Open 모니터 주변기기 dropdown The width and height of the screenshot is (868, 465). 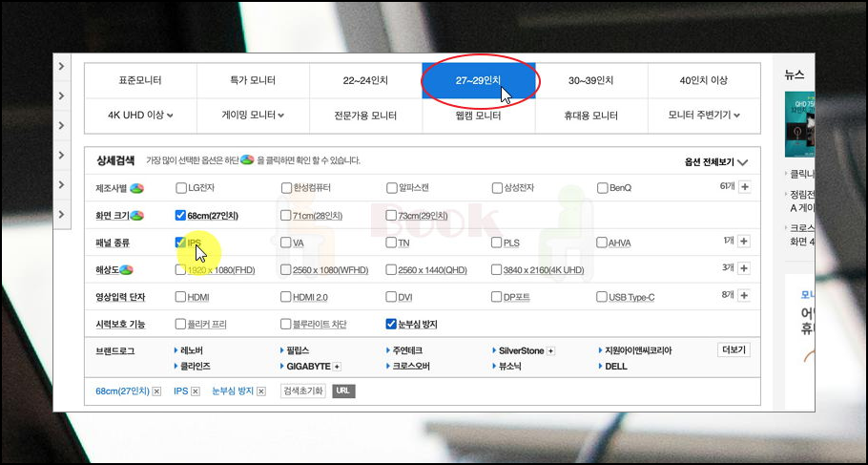704,116
